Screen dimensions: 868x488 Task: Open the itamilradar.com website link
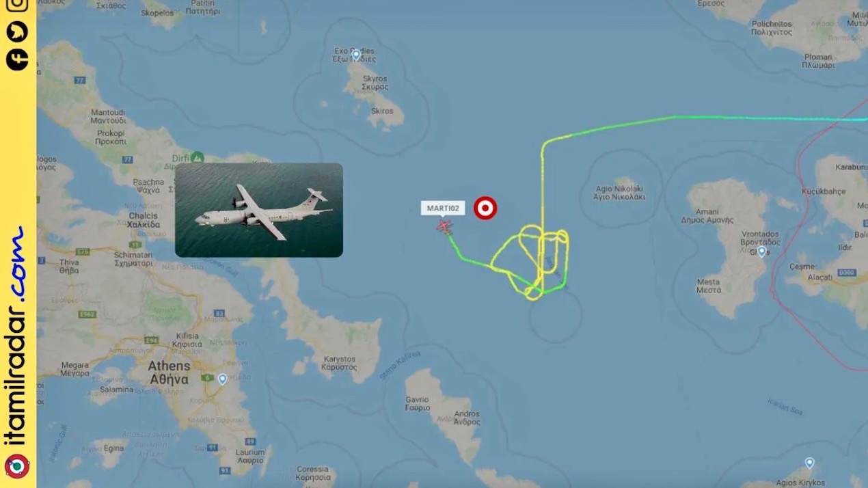17,336
